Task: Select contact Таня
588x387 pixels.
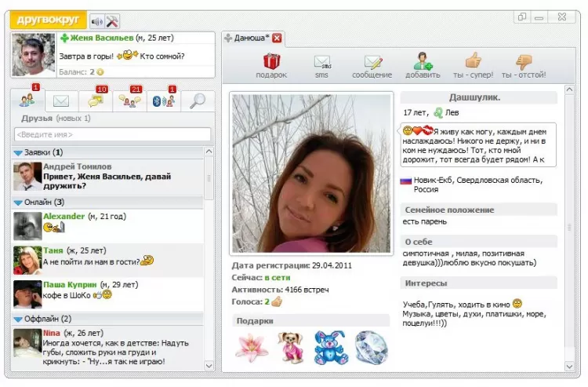Action: [108, 260]
